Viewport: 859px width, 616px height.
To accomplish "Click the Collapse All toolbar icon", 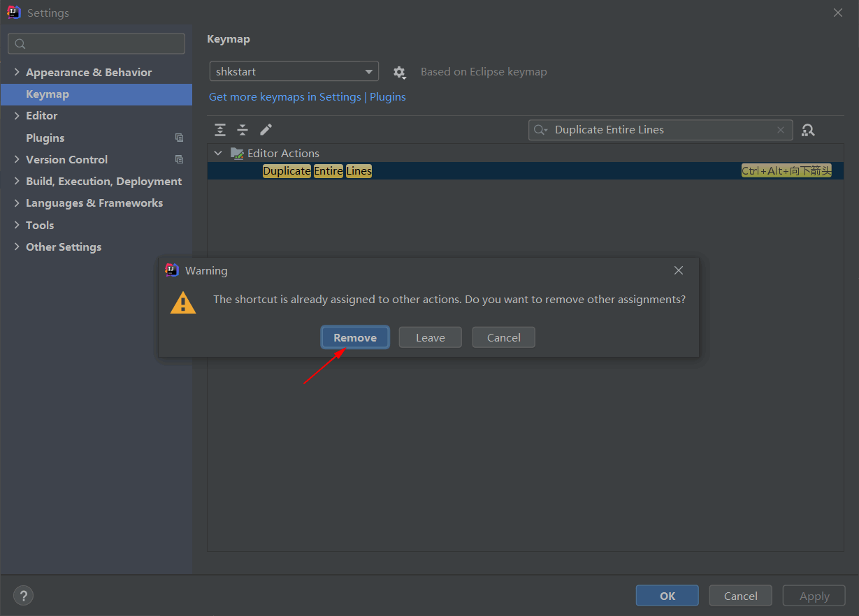I will [243, 130].
